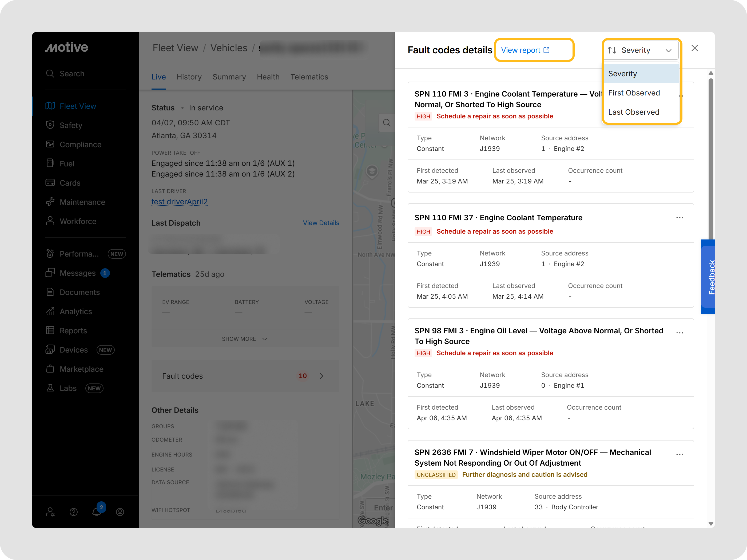Image resolution: width=747 pixels, height=560 pixels.
Task: Click the UNCLASSIFIED severity badge
Action: [436, 475]
